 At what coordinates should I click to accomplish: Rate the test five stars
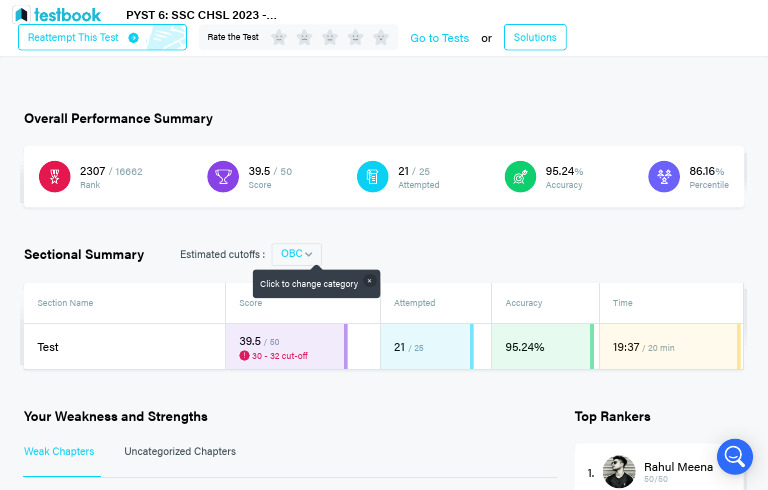pyautogui.click(x=381, y=38)
